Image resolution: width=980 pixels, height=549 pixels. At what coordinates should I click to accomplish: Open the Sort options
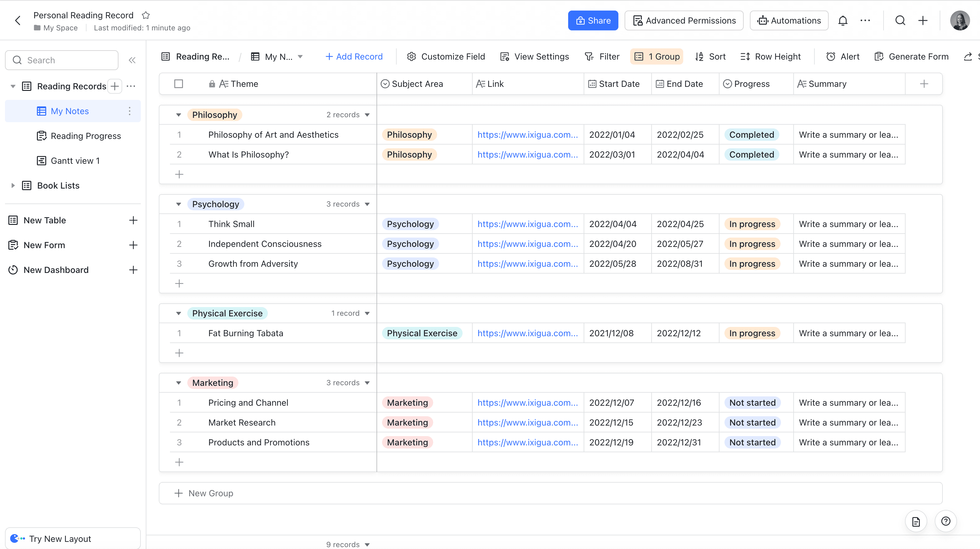(x=710, y=56)
